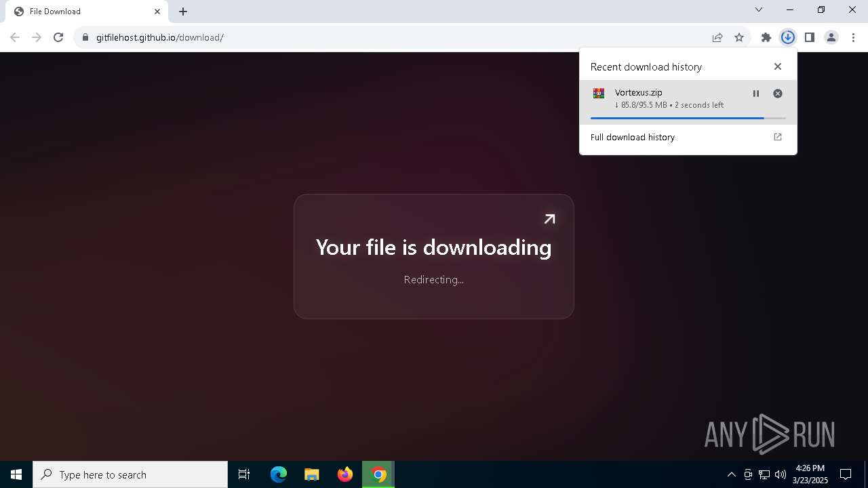Open the Extensions puzzle icon
The image size is (868, 488).
click(x=766, y=37)
